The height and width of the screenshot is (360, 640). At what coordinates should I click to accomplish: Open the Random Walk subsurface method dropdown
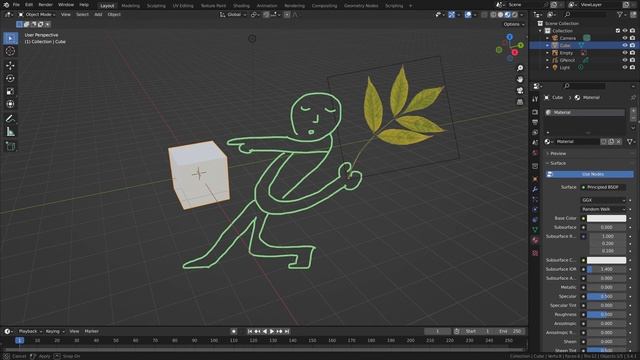pos(603,209)
